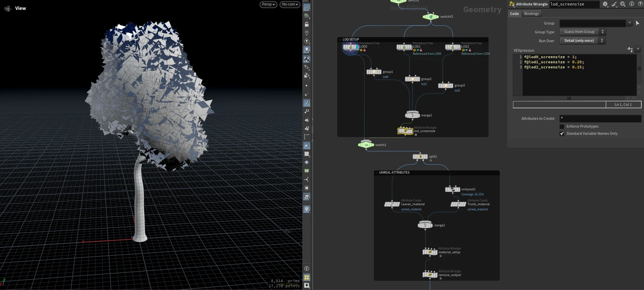644x290 pixels.
Task: Select the LOD1 Procedural Tree node
Action: click(404, 47)
